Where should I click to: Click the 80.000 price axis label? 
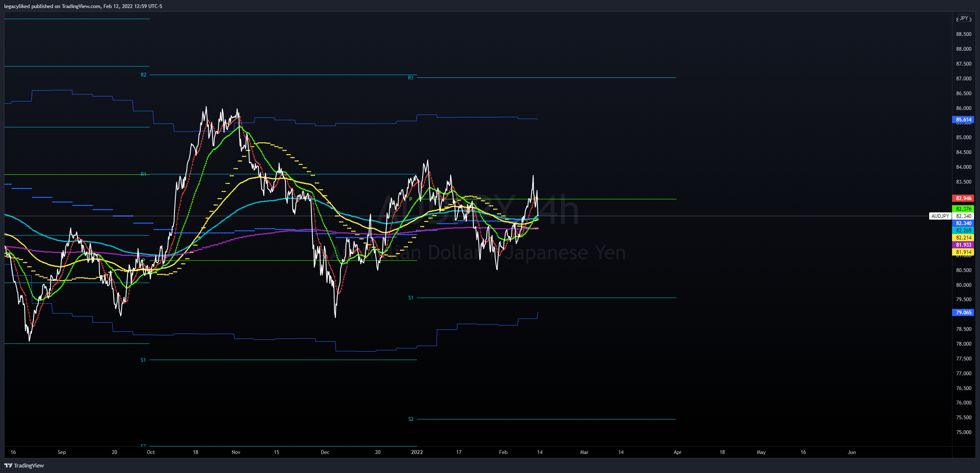964,285
